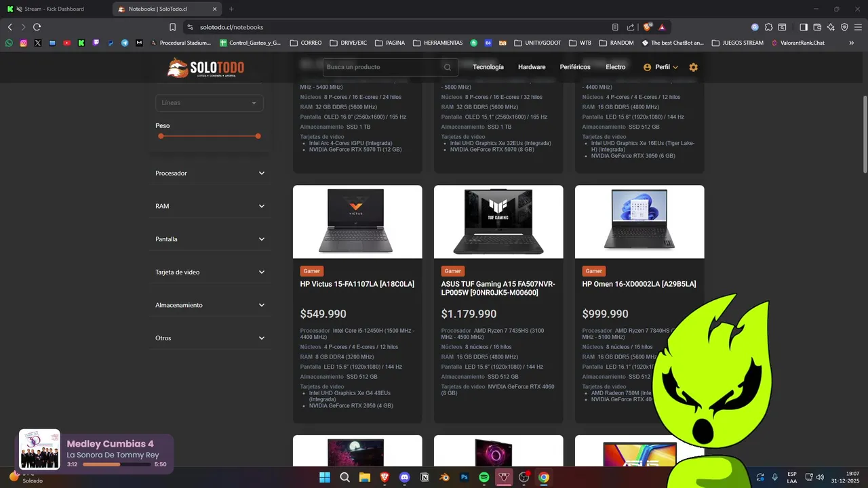The image size is (868, 488).
Task: Toggle the browser sidebar panel icon
Action: point(804,27)
